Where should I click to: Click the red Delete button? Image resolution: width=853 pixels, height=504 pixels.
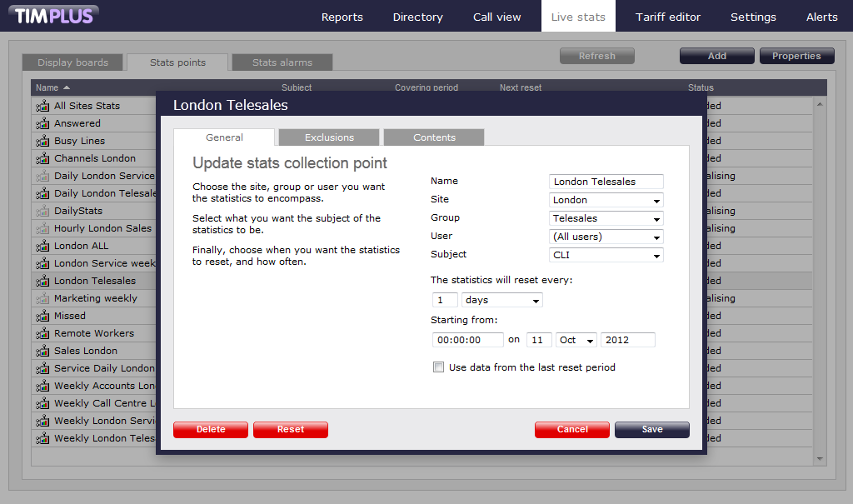(x=211, y=430)
